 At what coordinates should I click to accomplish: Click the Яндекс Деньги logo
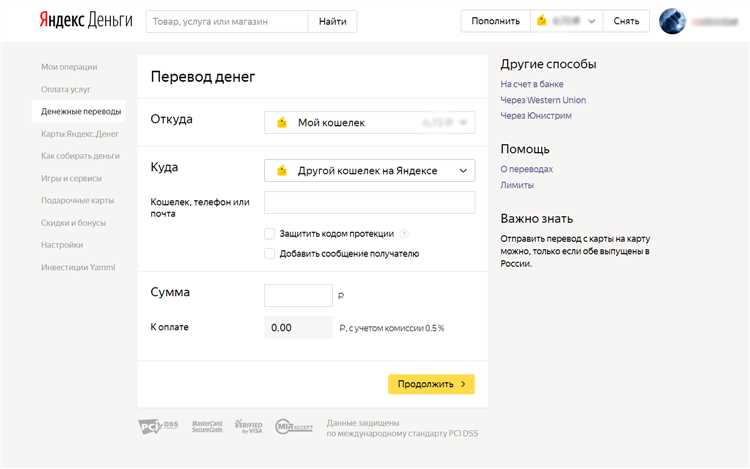tap(86, 20)
